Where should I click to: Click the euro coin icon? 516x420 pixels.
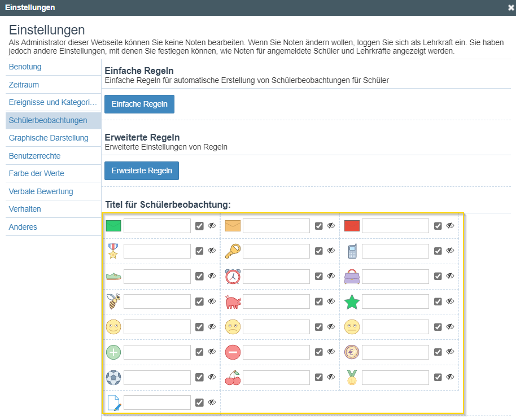pos(352,352)
